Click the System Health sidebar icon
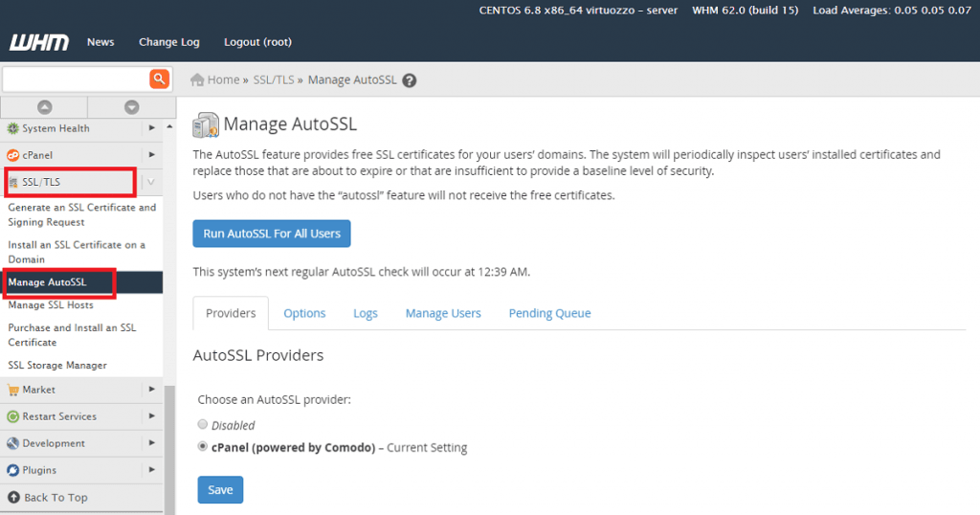This screenshot has width=980, height=515. 13,128
